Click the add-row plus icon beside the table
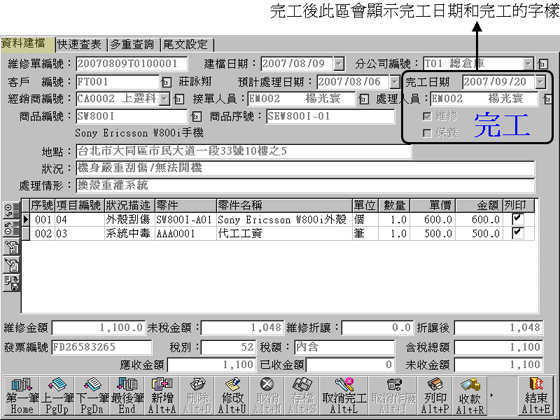 click(x=11, y=210)
